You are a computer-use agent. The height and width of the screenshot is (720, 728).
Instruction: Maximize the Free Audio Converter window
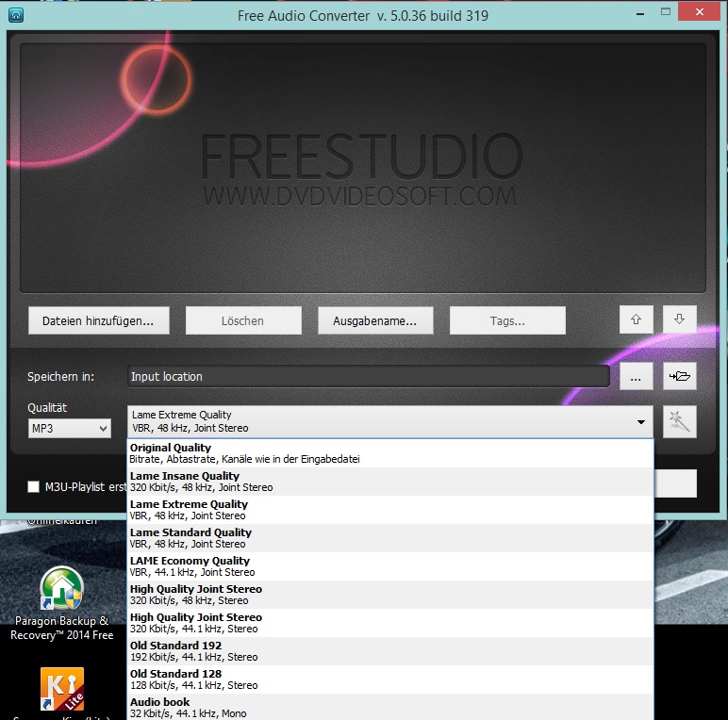pos(666,12)
